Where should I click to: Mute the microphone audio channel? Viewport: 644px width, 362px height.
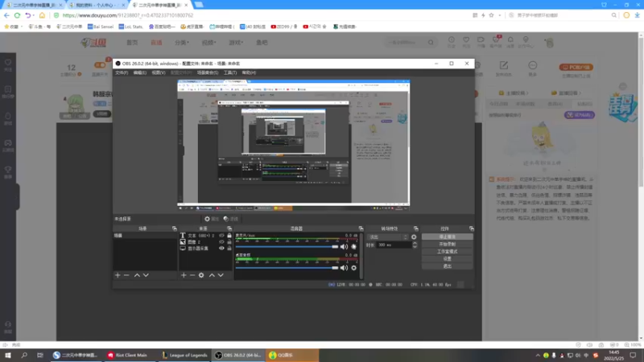(345, 247)
